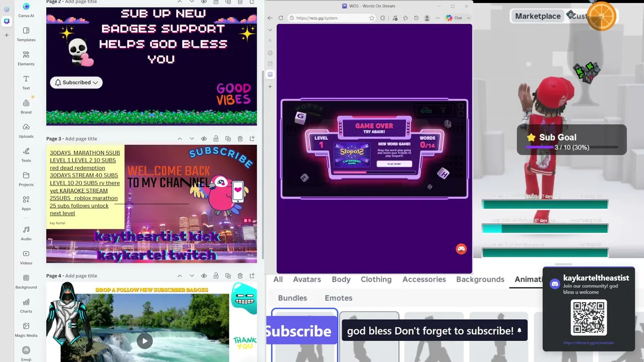The width and height of the screenshot is (644, 362).
Task: Play the waterfall video on Page 4
Action: point(144,341)
